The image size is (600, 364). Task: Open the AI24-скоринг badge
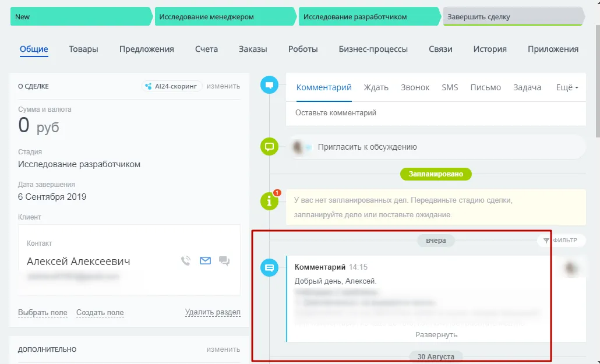(171, 86)
